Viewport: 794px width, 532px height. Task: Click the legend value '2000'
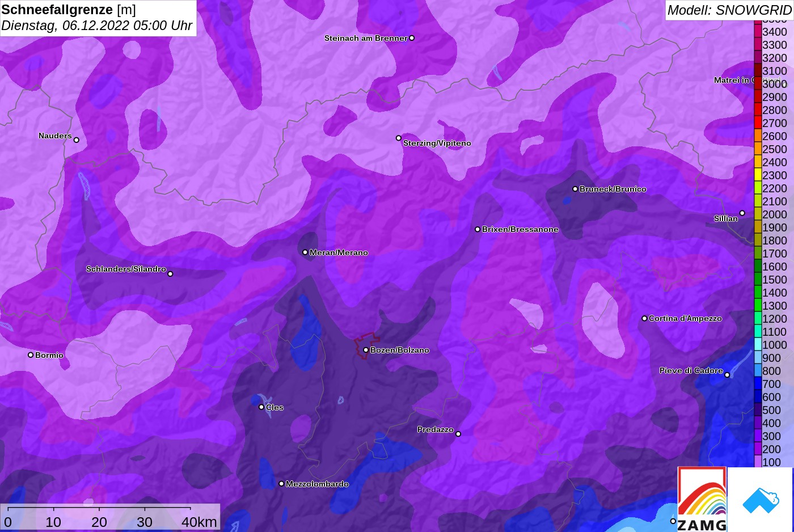[775, 214]
